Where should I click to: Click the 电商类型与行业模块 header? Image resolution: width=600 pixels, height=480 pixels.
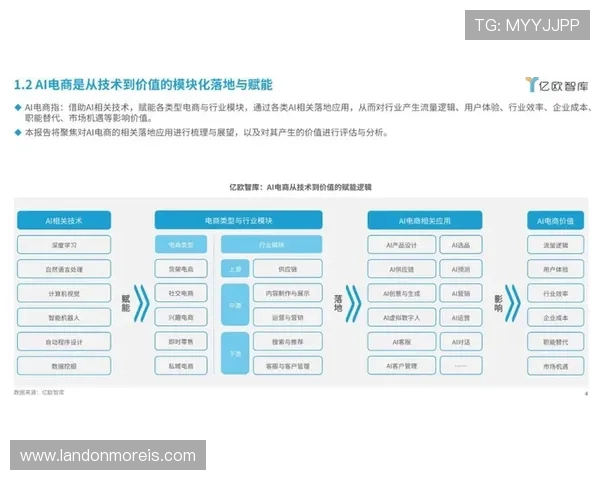coord(238,220)
